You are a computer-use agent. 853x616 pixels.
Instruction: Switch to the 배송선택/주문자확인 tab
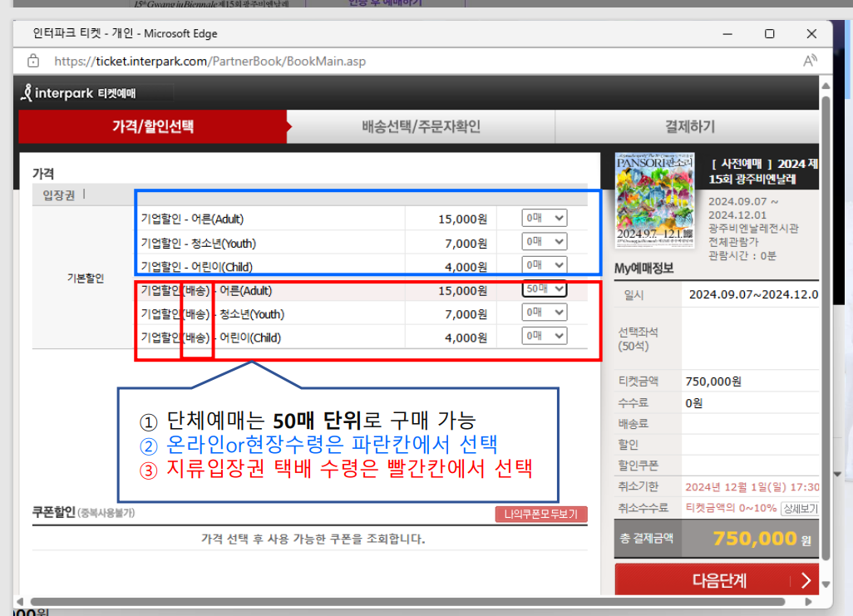pos(423,126)
